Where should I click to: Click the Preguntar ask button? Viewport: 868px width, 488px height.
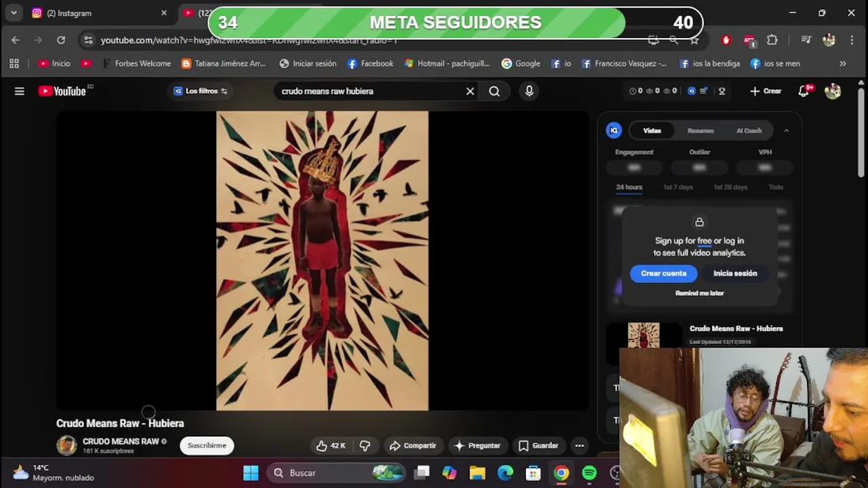(478, 445)
